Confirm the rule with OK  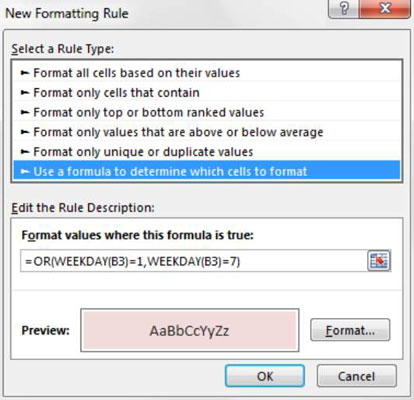point(265,376)
